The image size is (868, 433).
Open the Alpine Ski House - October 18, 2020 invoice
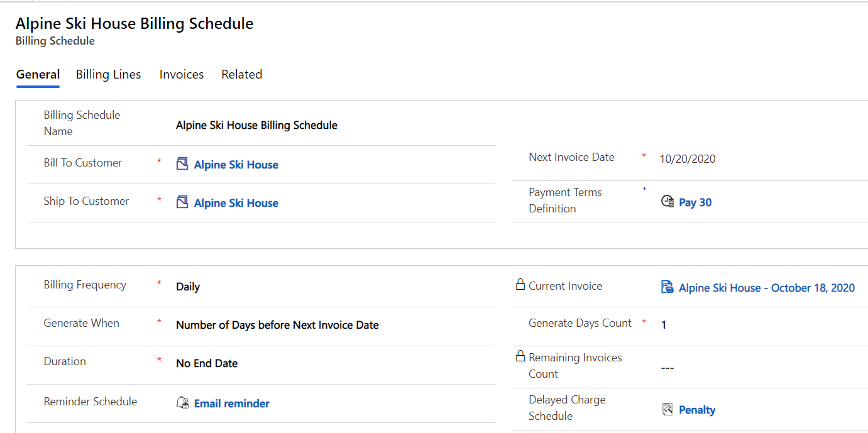point(767,288)
